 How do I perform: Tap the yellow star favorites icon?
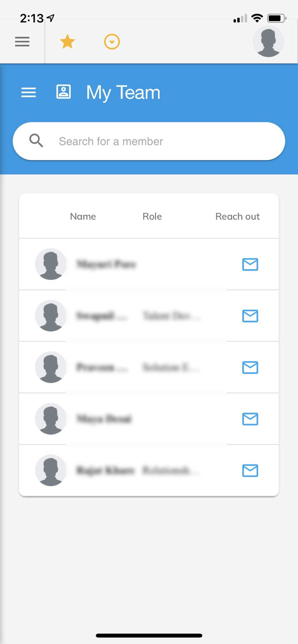67,42
